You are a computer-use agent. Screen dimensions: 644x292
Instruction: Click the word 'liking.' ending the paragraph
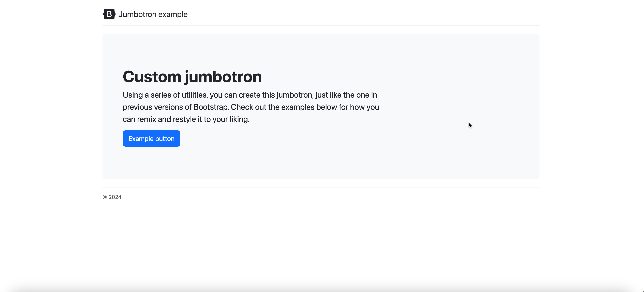pyautogui.click(x=240, y=119)
